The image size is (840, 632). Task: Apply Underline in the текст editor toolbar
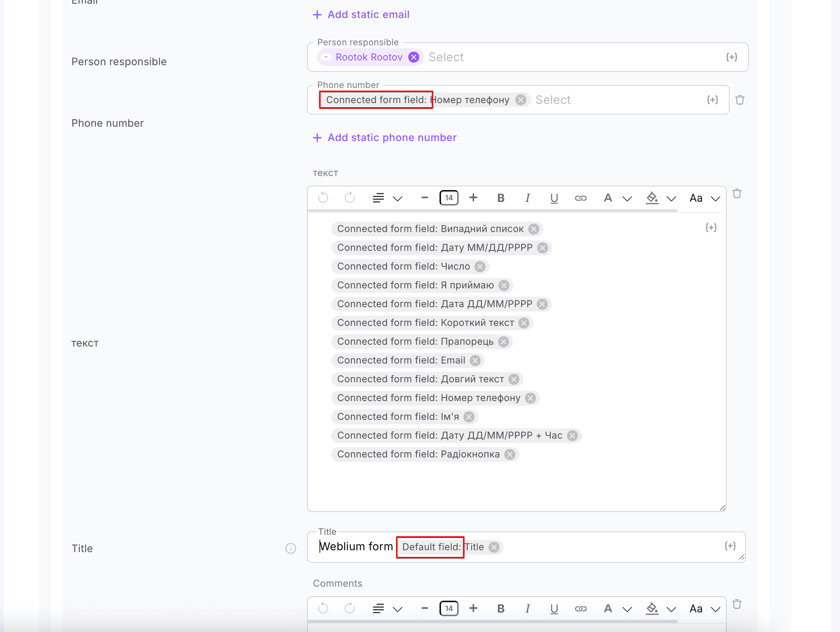coord(554,198)
